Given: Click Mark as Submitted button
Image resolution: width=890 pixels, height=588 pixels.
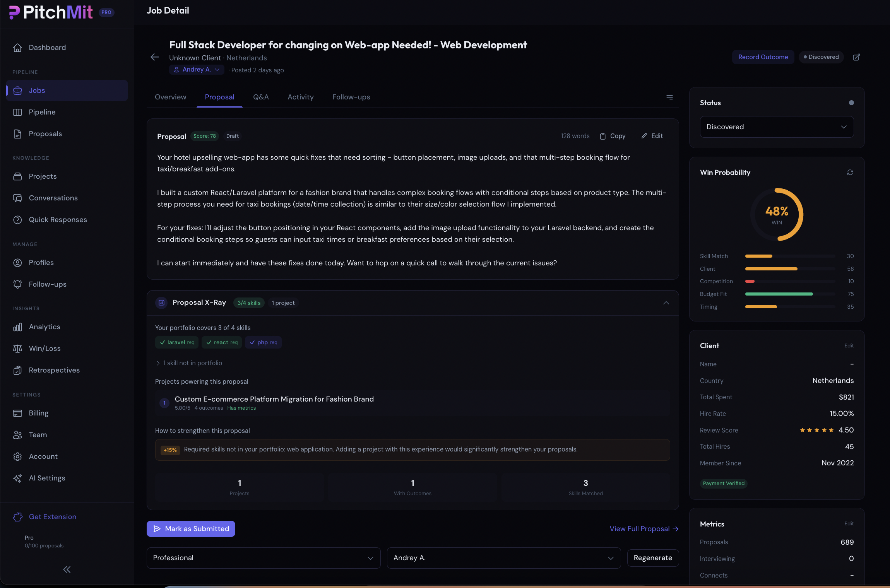Looking at the screenshot, I should pyautogui.click(x=191, y=529).
